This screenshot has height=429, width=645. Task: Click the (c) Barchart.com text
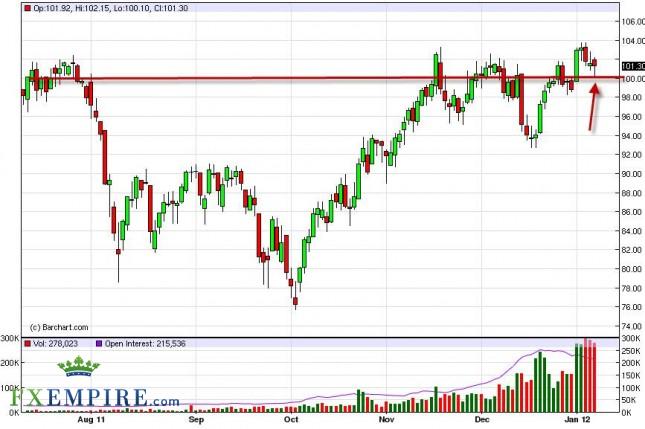coord(59,327)
